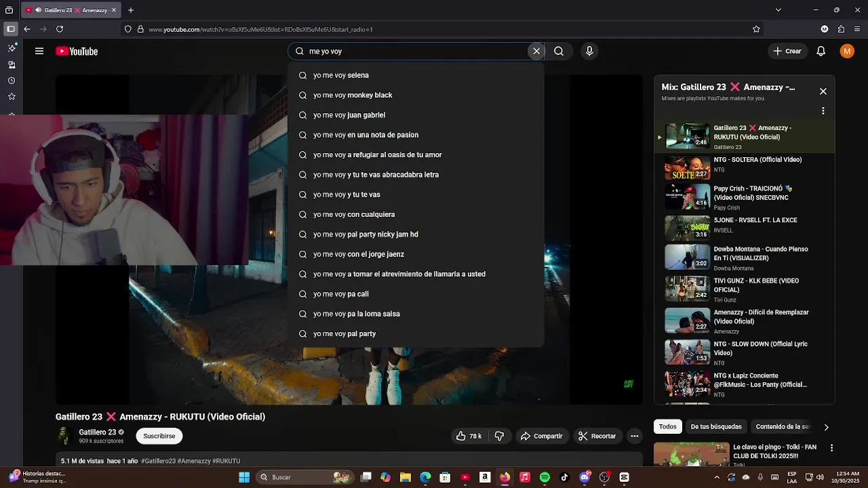Play Papy Crish - TRAICIONÓ from the mix
868x488 pixels.
click(745, 197)
